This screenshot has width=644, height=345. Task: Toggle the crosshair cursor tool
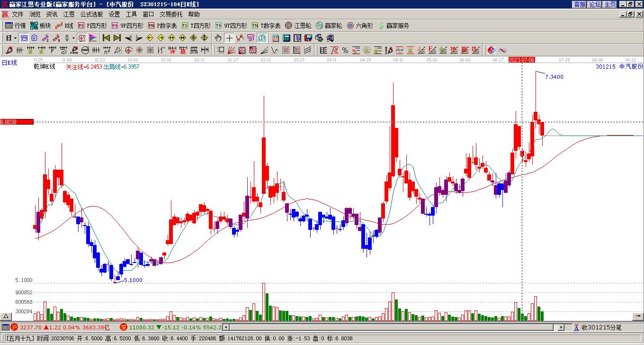tap(229, 38)
